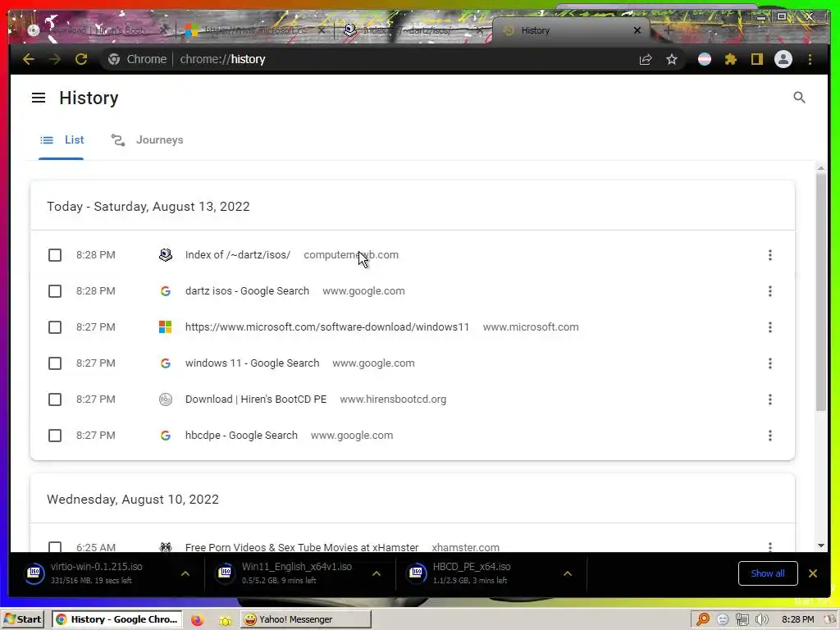The height and width of the screenshot is (630, 840).
Task: Click the virtio-win-0.1.215.iso download file icon
Action: pyautogui.click(x=34, y=573)
